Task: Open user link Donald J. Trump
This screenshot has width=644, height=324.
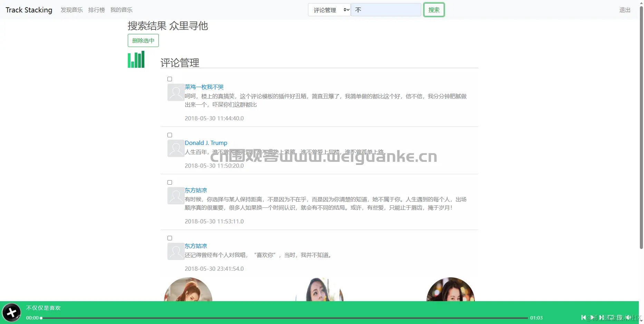Action: [x=206, y=143]
